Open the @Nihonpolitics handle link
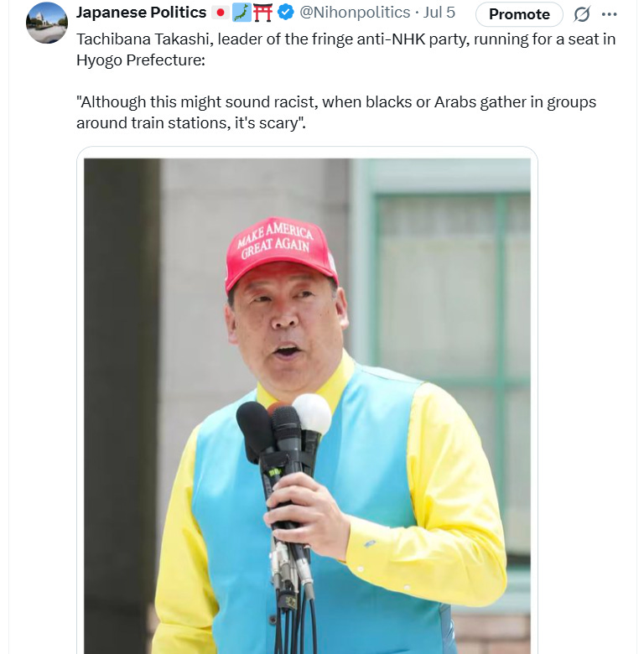Image resolution: width=644 pixels, height=654 pixels. click(x=355, y=13)
